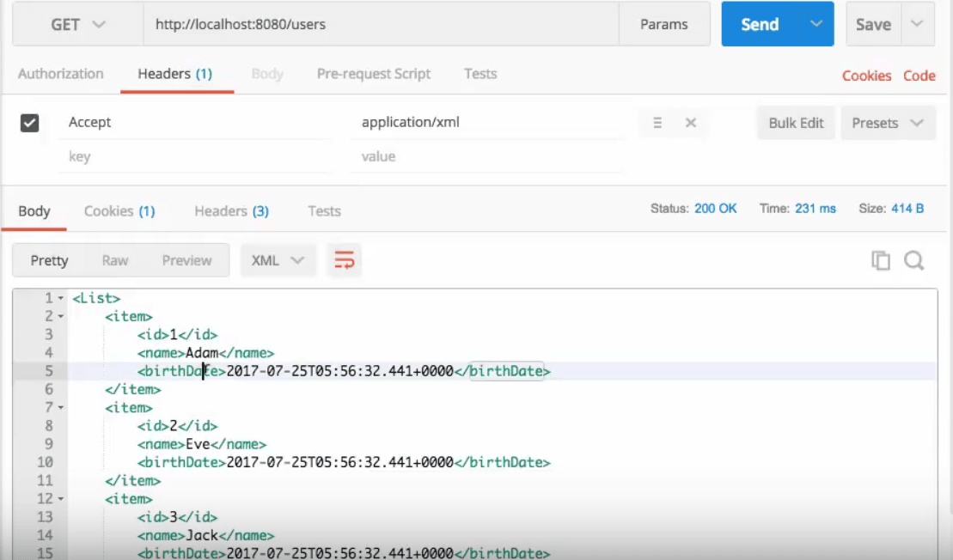
Task: Switch to Raw view
Action: pos(115,260)
